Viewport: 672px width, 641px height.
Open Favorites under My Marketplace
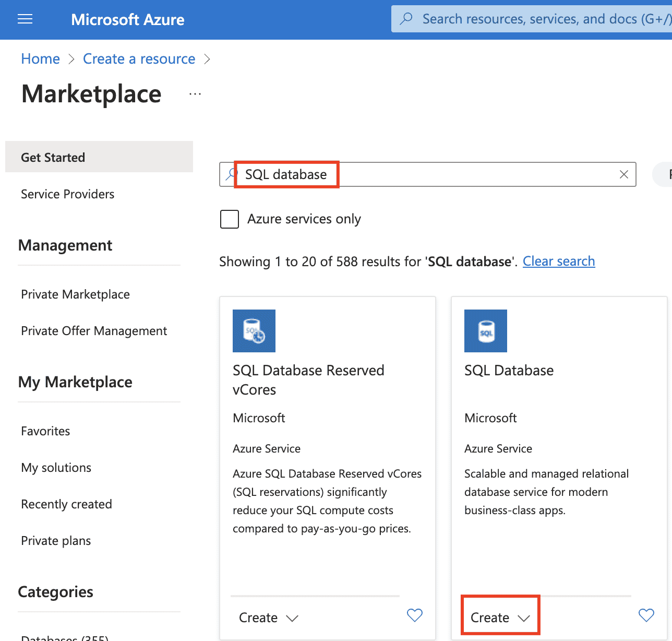[45, 431]
